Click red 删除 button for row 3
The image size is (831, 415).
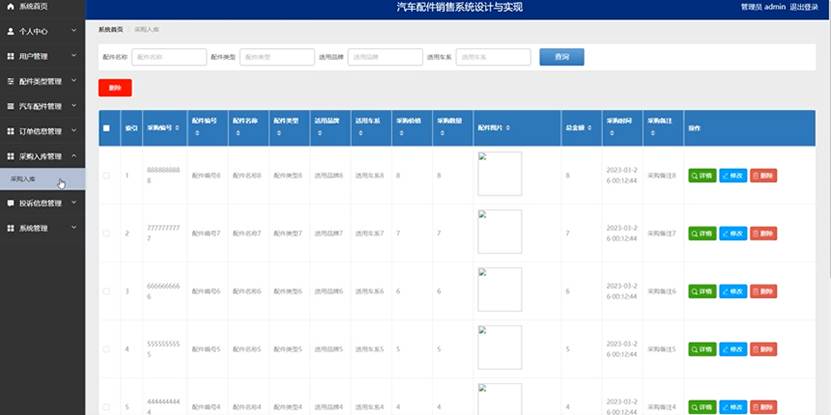(x=764, y=291)
